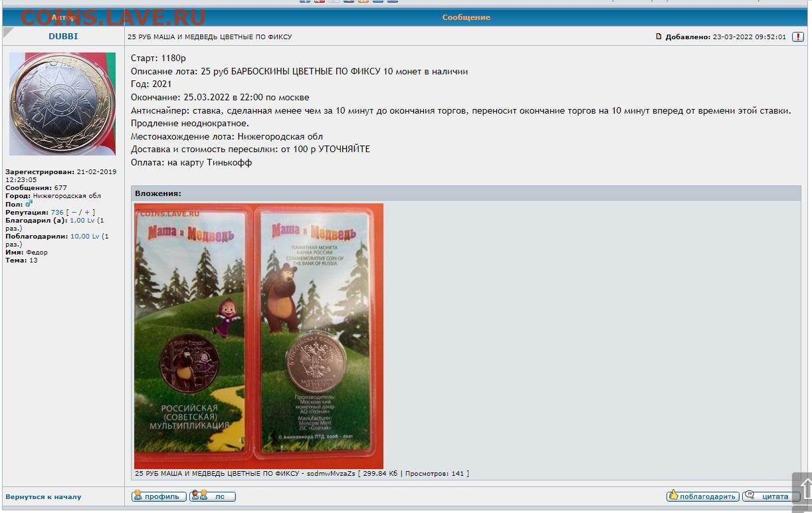Open reputation value 736 link
This screenshot has height=513, width=812.
(57, 213)
